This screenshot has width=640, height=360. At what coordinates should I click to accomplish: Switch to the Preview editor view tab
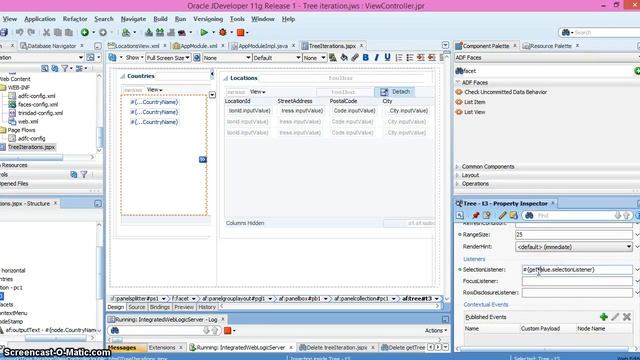(184, 307)
